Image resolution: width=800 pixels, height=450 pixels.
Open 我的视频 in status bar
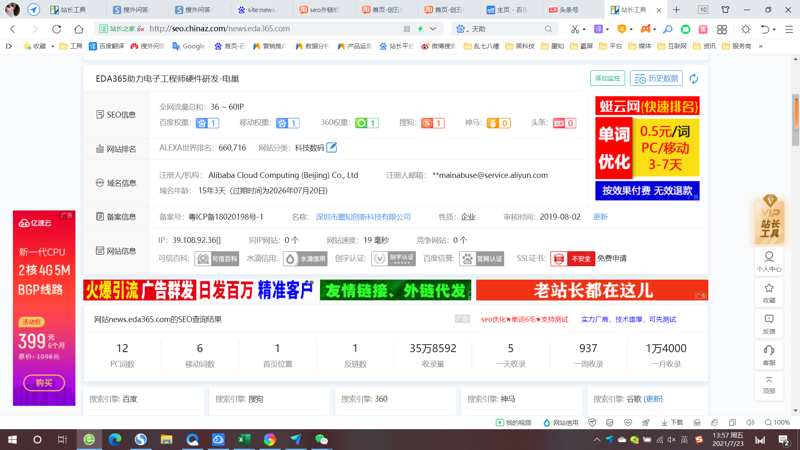point(514,422)
